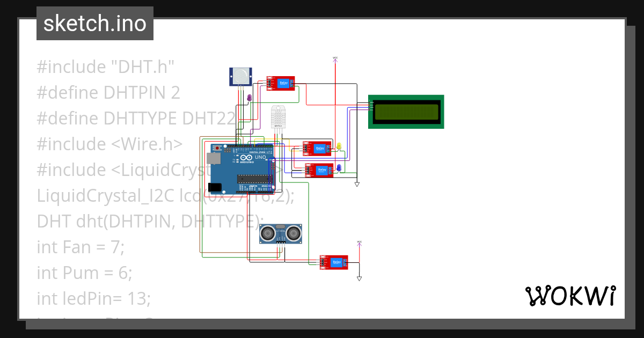
Task: Click the #include "DHT.h" code line
Action: tap(105, 67)
